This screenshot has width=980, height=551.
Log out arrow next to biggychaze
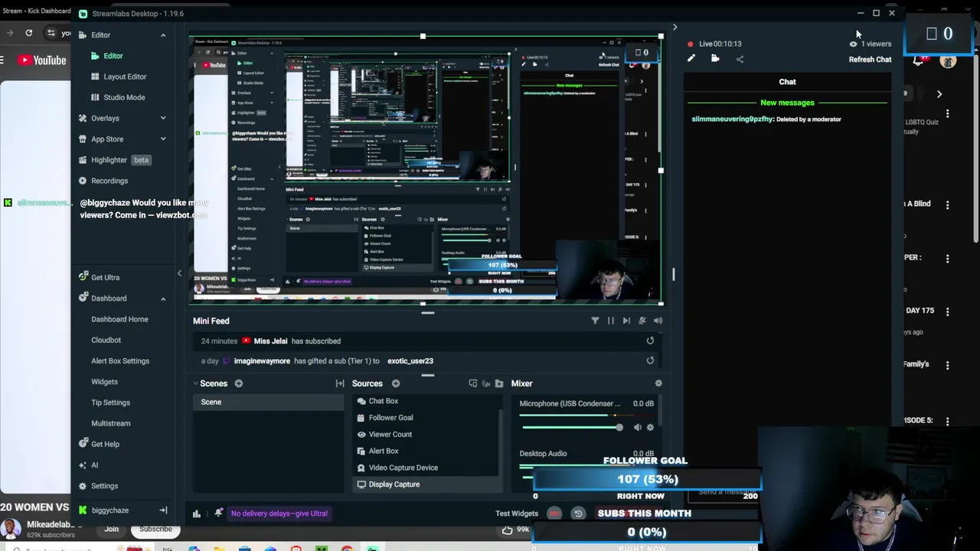[162, 510]
